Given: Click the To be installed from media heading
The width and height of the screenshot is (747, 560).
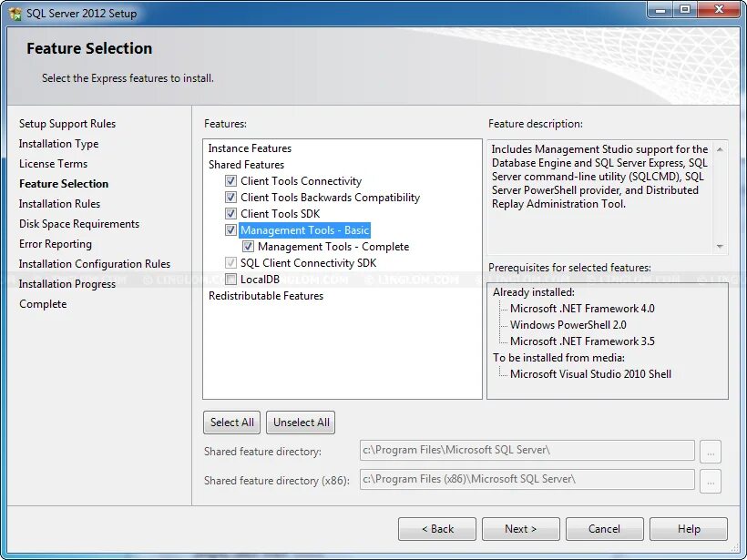Looking at the screenshot, I should (558, 358).
